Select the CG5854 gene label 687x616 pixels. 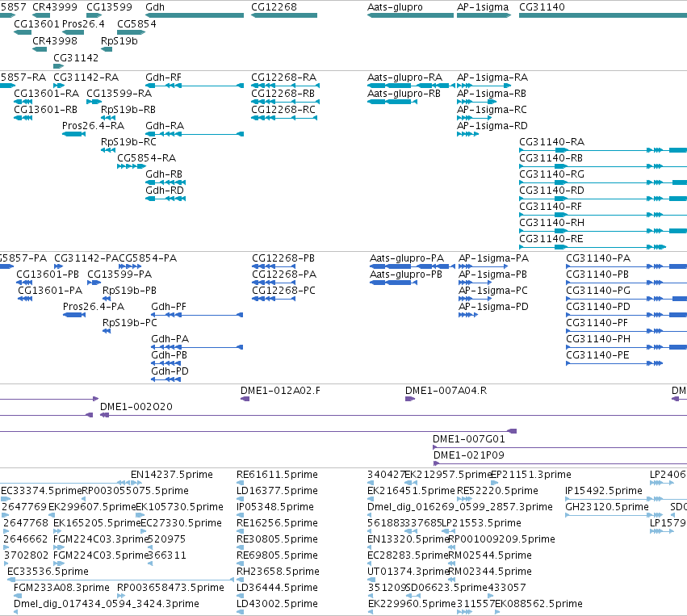[136, 23]
